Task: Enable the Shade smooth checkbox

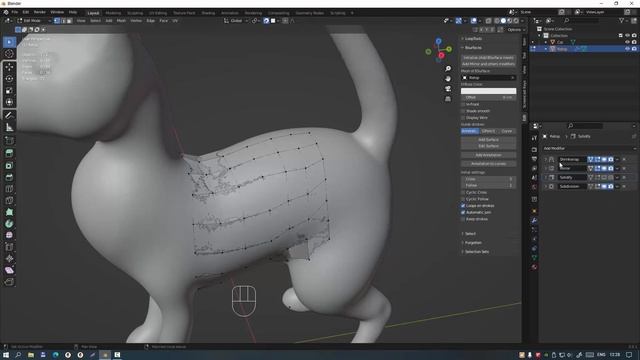Action: [x=463, y=111]
